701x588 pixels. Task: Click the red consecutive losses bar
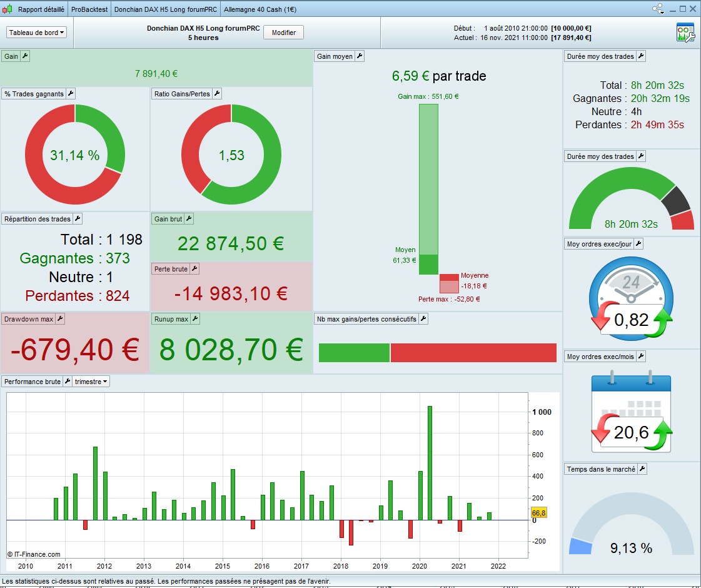(473, 352)
